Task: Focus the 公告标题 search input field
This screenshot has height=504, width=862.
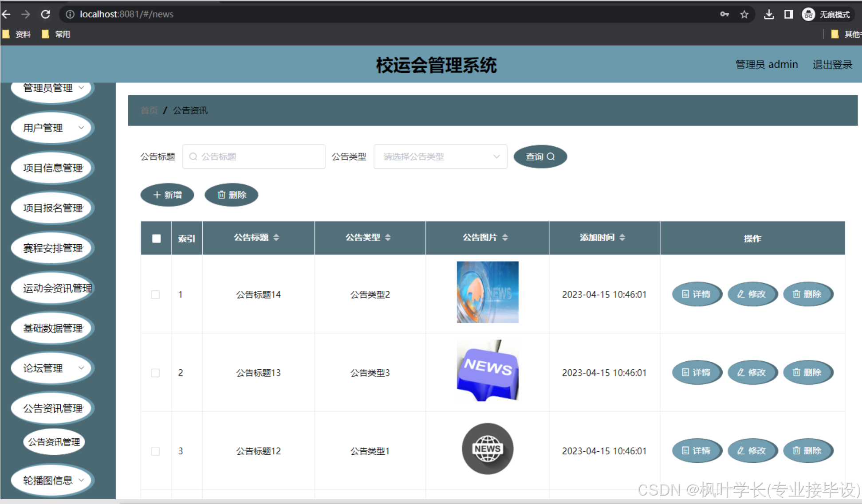Action: click(x=254, y=156)
